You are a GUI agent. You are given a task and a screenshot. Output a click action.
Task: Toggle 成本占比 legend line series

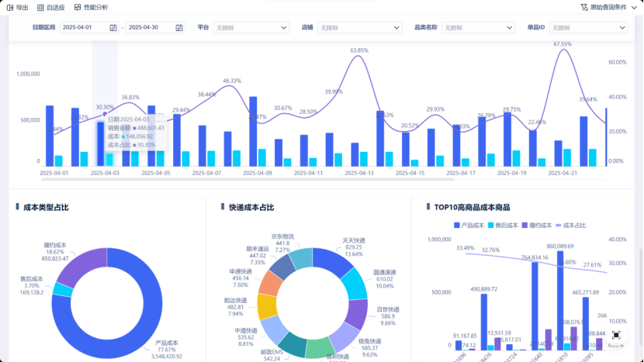tap(570, 226)
